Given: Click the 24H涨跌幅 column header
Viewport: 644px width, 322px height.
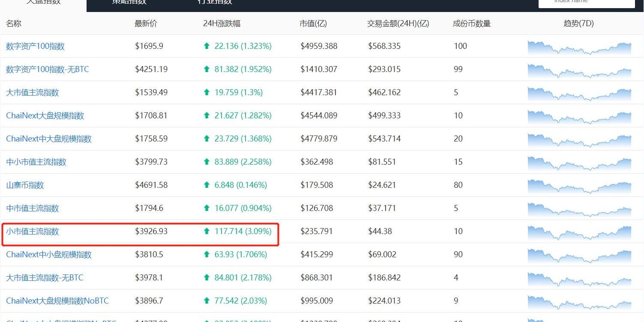Looking at the screenshot, I should tap(222, 24).
